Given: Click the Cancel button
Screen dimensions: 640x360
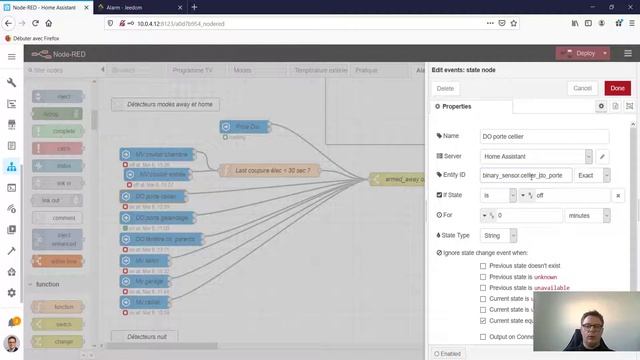Looking at the screenshot, I should (582, 88).
